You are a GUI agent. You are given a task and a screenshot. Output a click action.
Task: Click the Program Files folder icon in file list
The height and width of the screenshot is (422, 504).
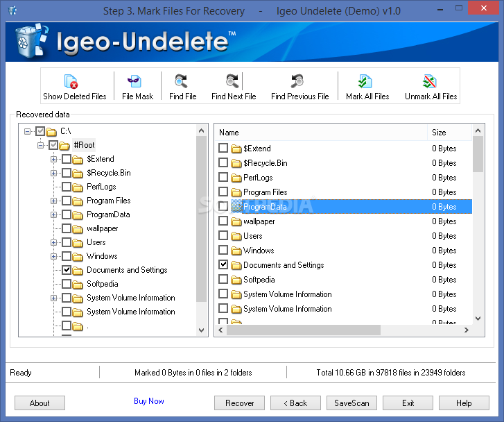236,192
